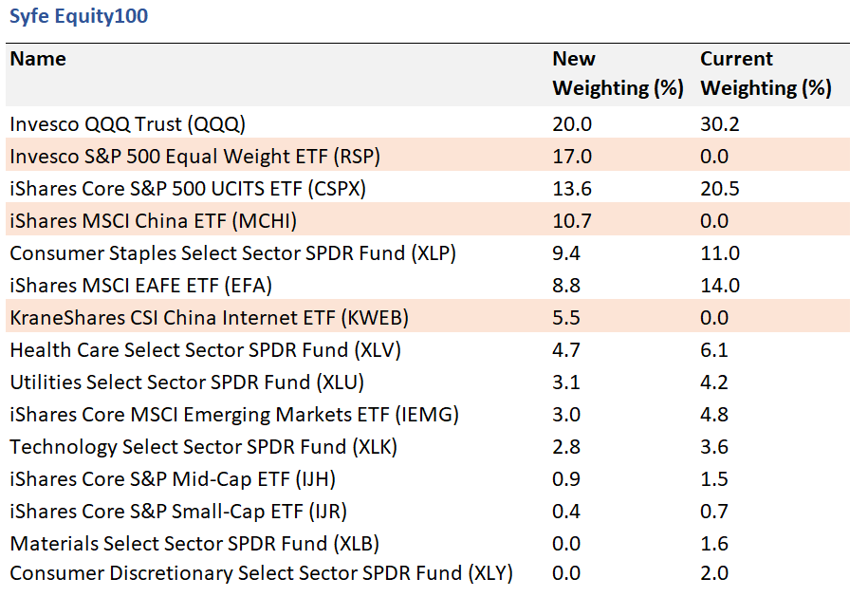Click EFA new weighting value 8.8

click(566, 286)
